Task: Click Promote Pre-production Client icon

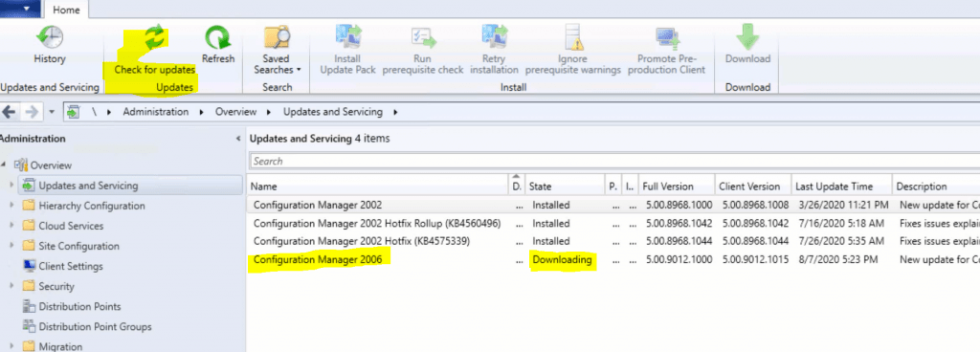Action: click(x=666, y=36)
